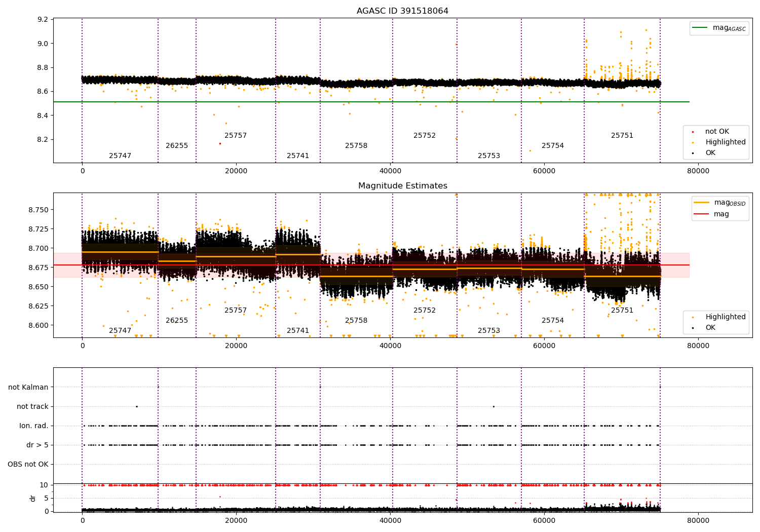Click 'Highlighted' legend entry in the top plot

(720, 142)
